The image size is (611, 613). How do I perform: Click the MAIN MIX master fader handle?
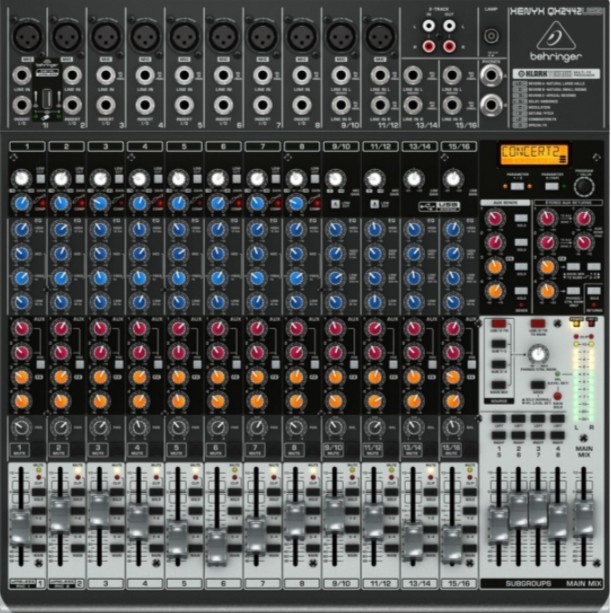(584, 518)
